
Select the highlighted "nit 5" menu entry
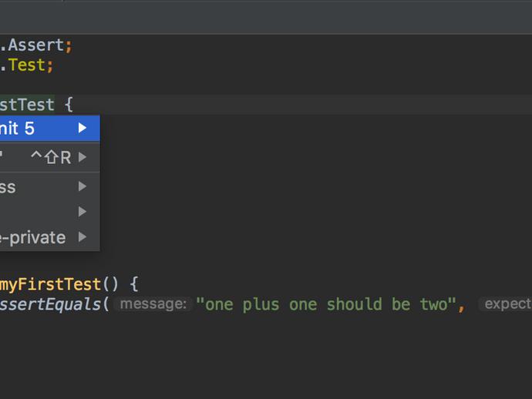(50, 128)
